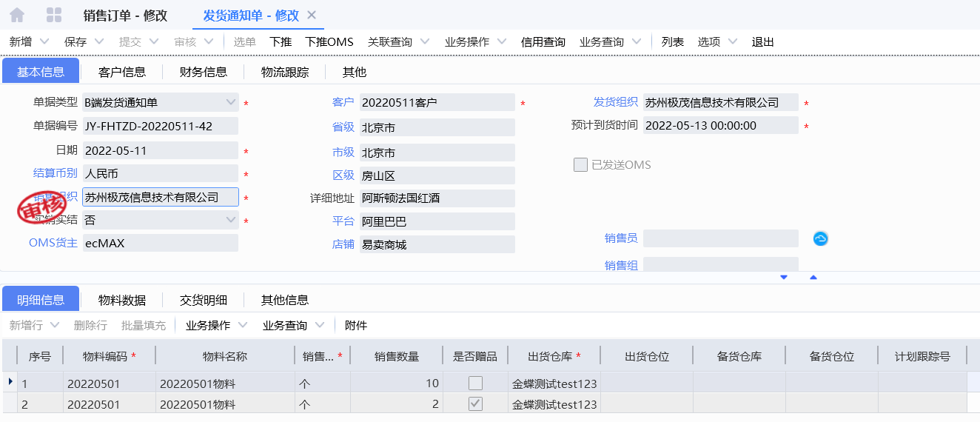
Task: Click 退出 button
Action: [x=763, y=42]
